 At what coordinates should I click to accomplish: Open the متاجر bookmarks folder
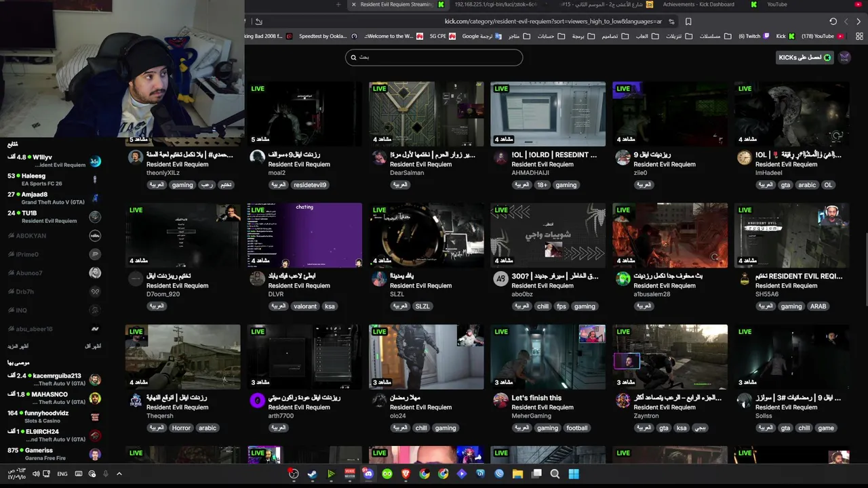(x=518, y=36)
